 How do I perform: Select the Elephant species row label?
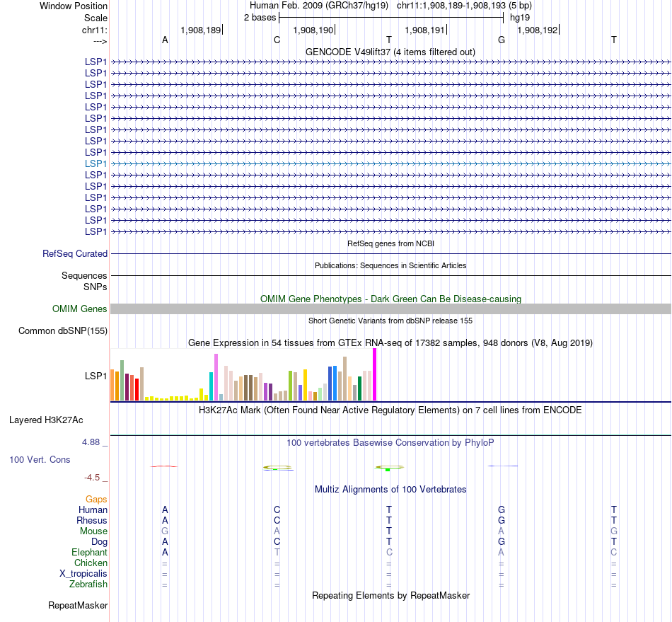[x=89, y=553]
